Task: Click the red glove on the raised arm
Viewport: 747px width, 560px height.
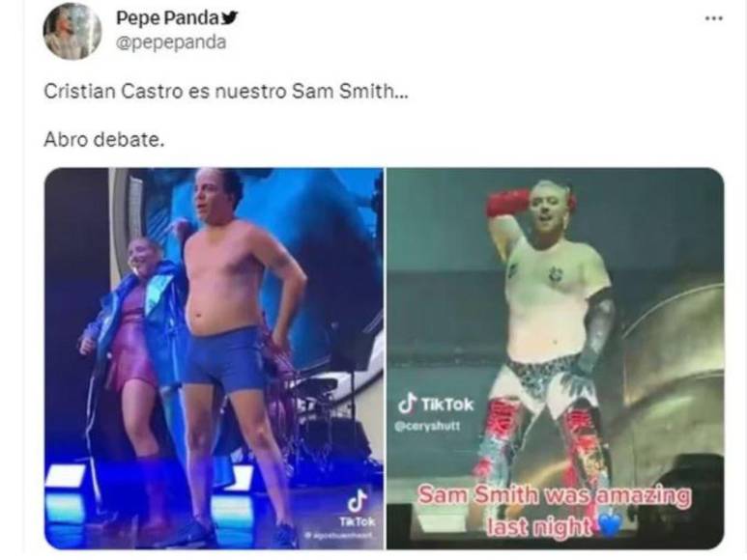Action: coord(506,203)
